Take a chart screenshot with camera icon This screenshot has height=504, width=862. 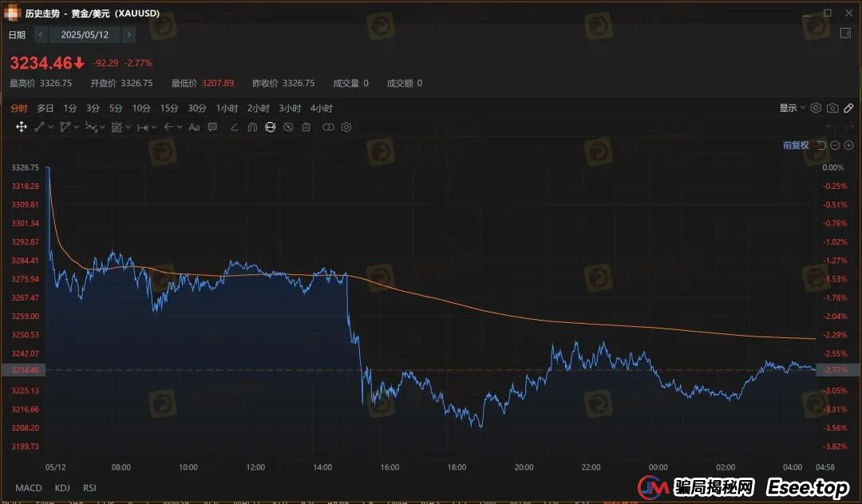click(x=832, y=108)
